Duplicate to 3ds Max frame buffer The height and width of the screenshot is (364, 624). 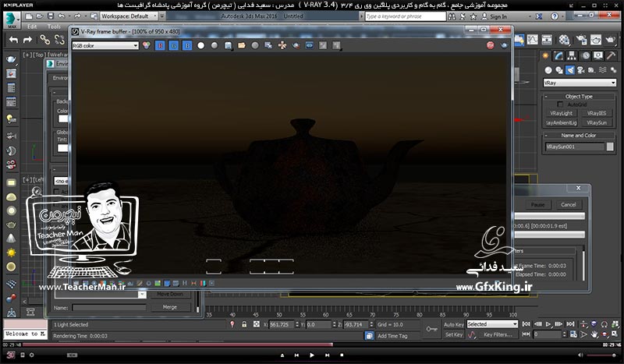(x=268, y=46)
